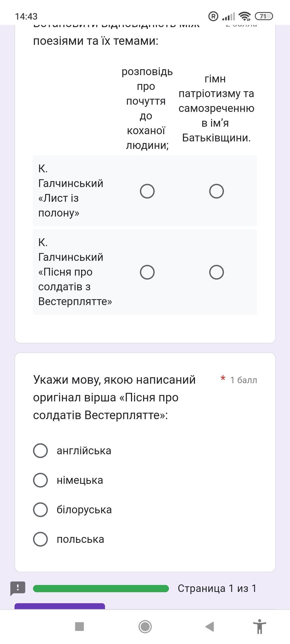290x644 pixels.
Task: Select love-story theme for «Пісня про солдатів з Вестерплятте»
Action: pos(147,272)
